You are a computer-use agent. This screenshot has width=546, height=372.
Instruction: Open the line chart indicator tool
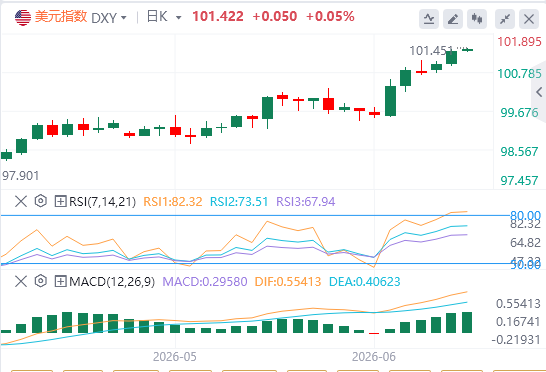429,18
